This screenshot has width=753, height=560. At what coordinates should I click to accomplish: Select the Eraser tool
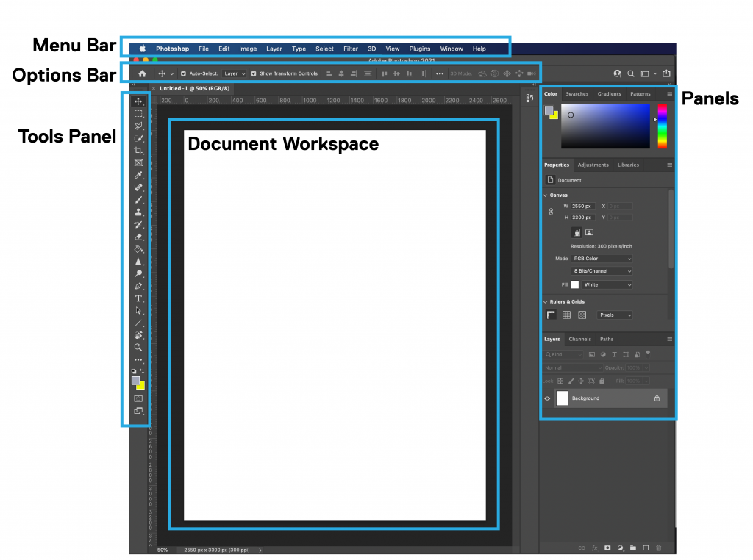coord(138,237)
